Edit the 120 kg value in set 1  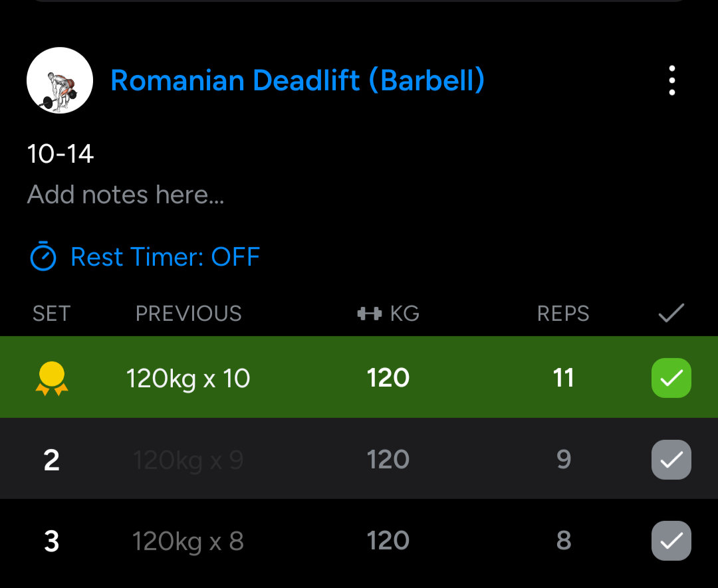(388, 378)
